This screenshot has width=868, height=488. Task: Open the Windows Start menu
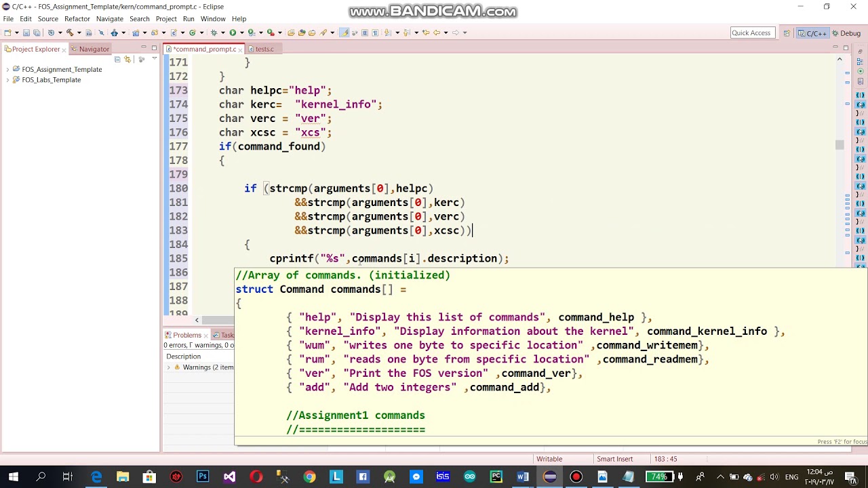[14, 476]
